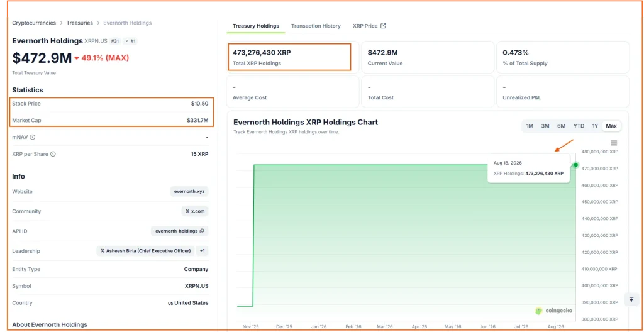Click the Company entity type value
Screen dimensions: 644x332
[196, 269]
